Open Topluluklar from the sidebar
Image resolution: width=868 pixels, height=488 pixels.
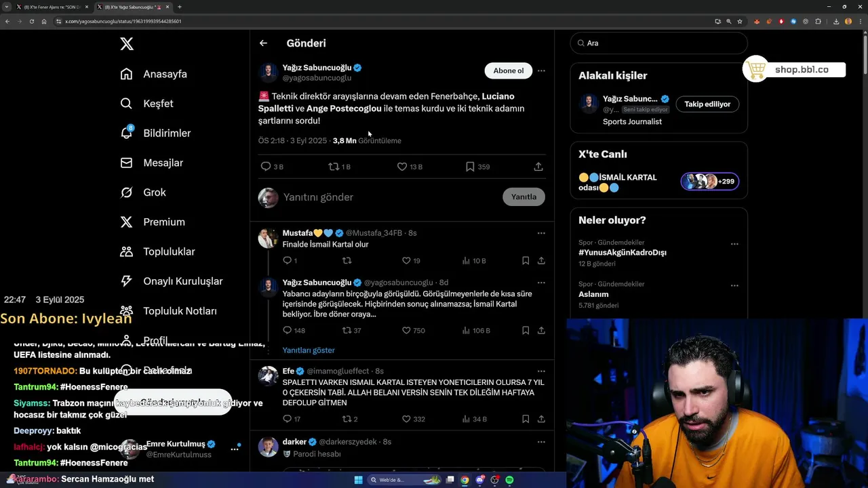[x=157, y=251]
